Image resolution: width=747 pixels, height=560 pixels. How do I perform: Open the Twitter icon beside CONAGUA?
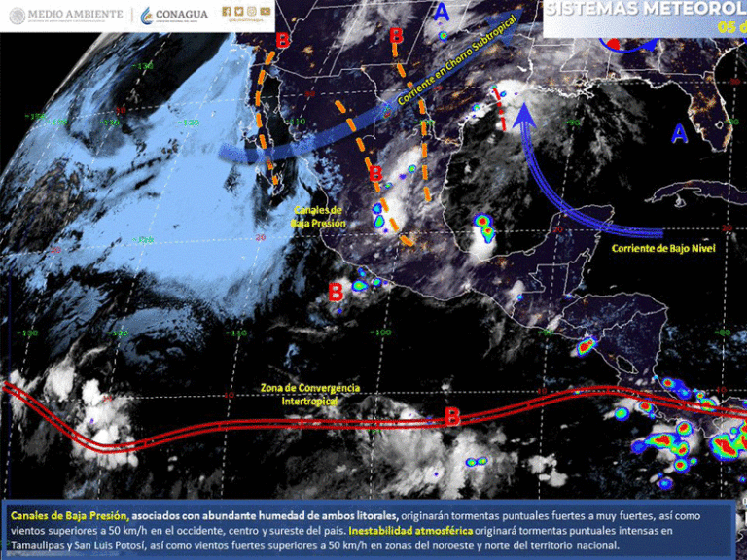[239, 12]
